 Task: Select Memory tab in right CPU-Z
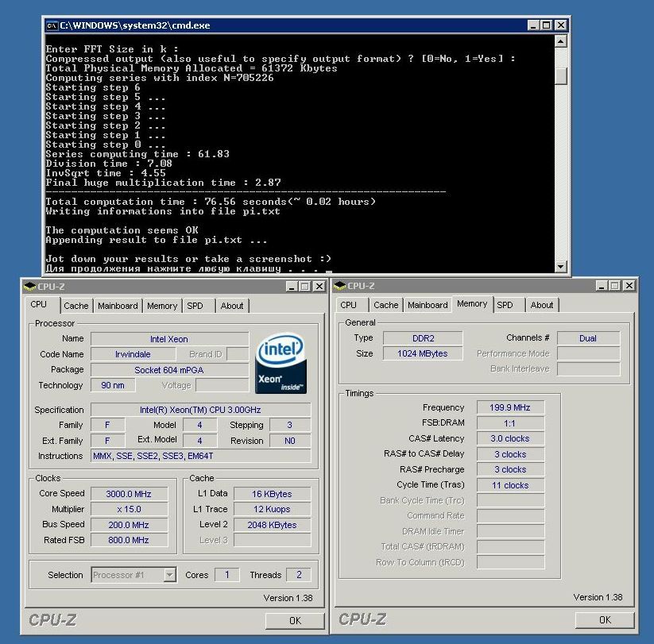[472, 304]
